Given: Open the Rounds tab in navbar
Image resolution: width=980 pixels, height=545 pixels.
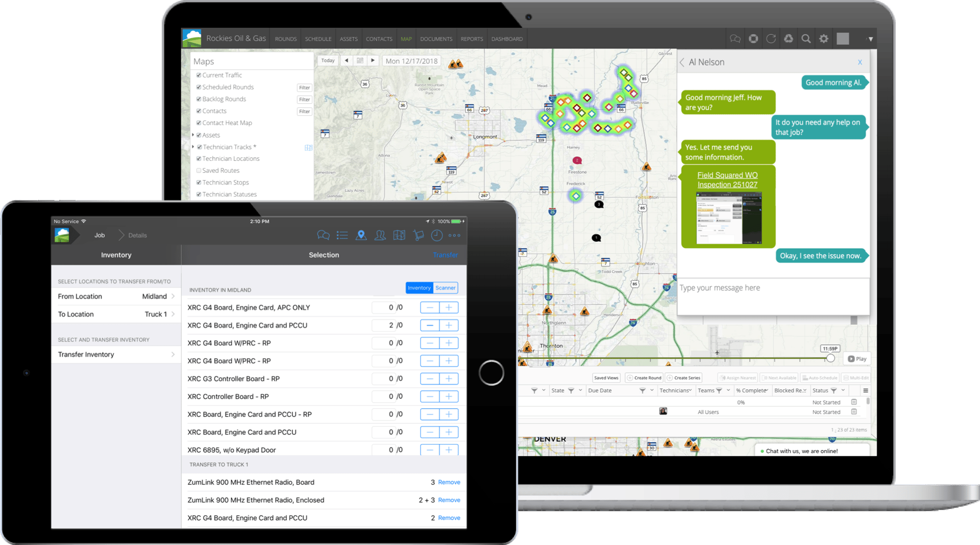Looking at the screenshot, I should 284,39.
